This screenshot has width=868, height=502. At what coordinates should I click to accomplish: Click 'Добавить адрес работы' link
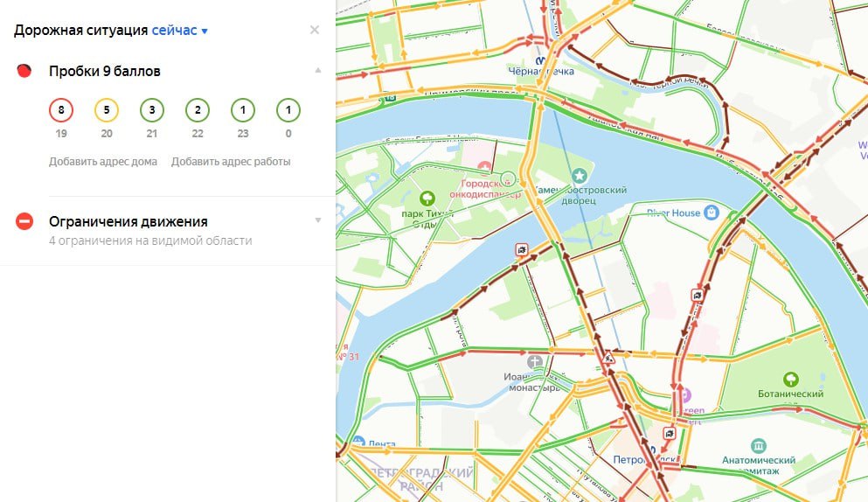(x=231, y=162)
